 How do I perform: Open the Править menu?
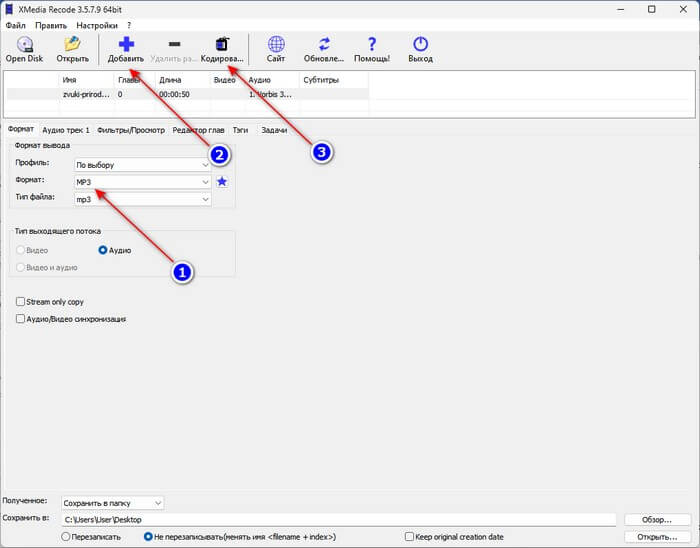tap(51, 25)
